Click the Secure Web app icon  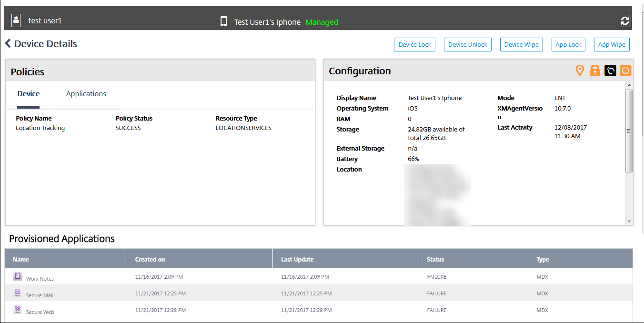(18, 310)
